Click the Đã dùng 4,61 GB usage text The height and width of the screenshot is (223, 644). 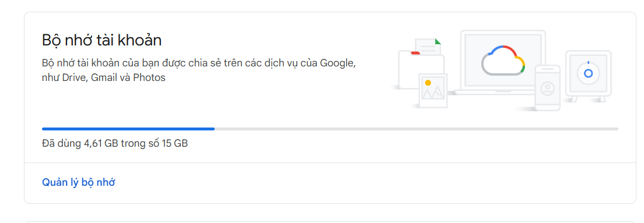(115, 144)
